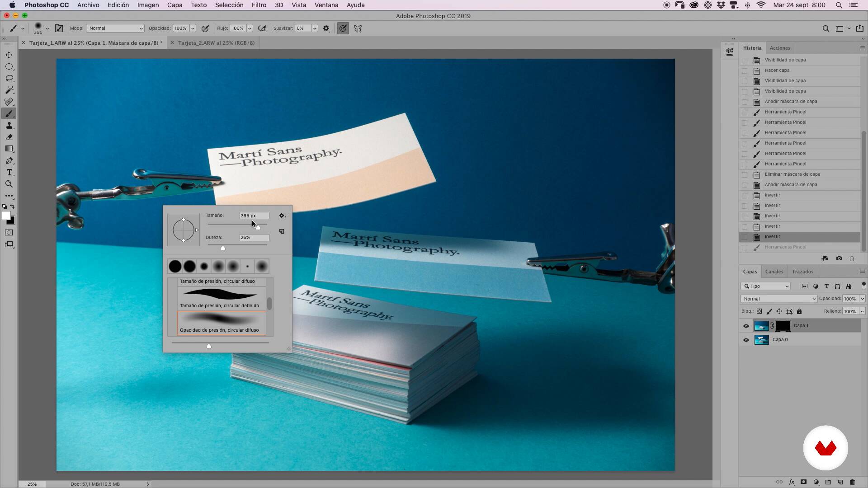Switch to the Tarjeta_2.ARW document tab

(216, 43)
